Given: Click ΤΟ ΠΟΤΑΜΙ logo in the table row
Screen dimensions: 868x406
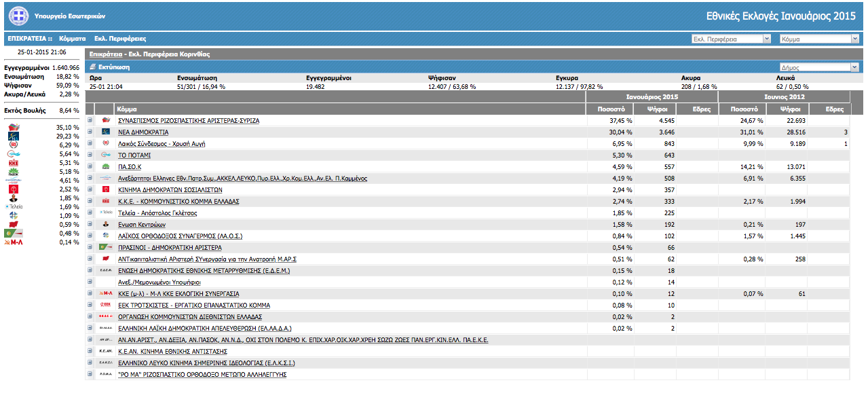Looking at the screenshot, I should 105,155.
